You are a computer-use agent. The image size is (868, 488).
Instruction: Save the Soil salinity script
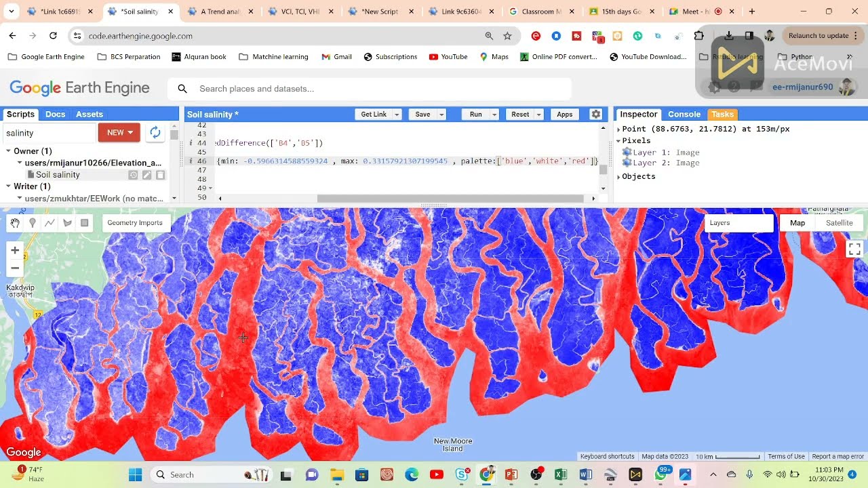422,115
